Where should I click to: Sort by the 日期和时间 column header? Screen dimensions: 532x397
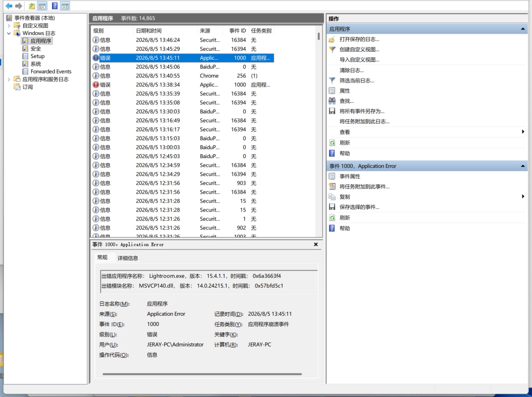tap(165, 31)
